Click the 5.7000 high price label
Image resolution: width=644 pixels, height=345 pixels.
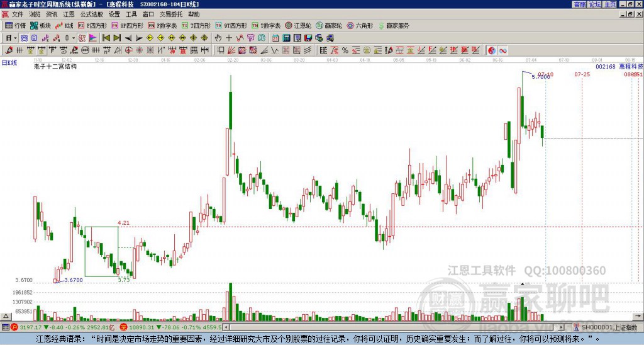541,77
